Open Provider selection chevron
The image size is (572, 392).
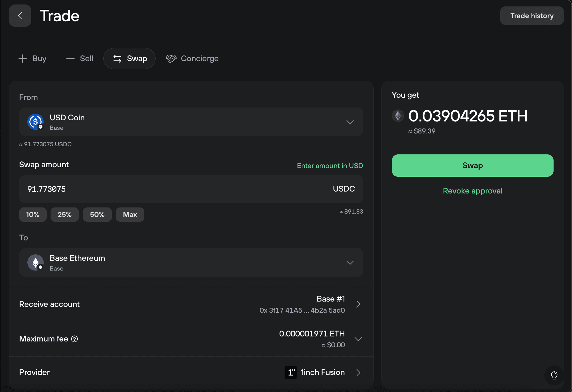point(358,372)
